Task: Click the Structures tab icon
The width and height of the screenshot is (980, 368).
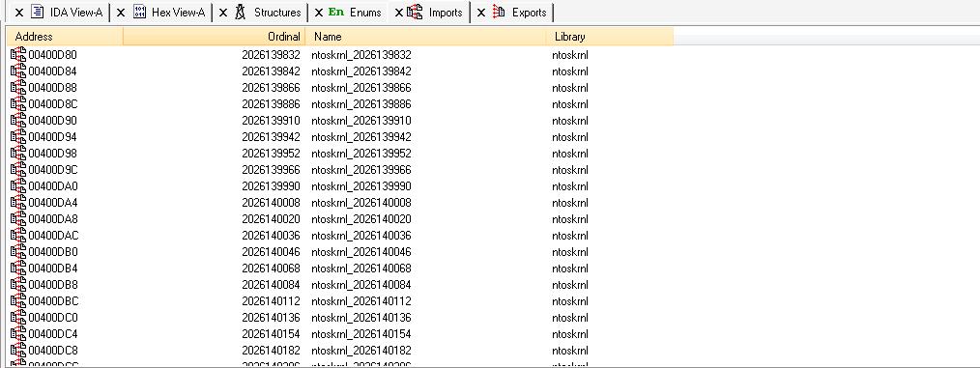Action: coord(241,12)
